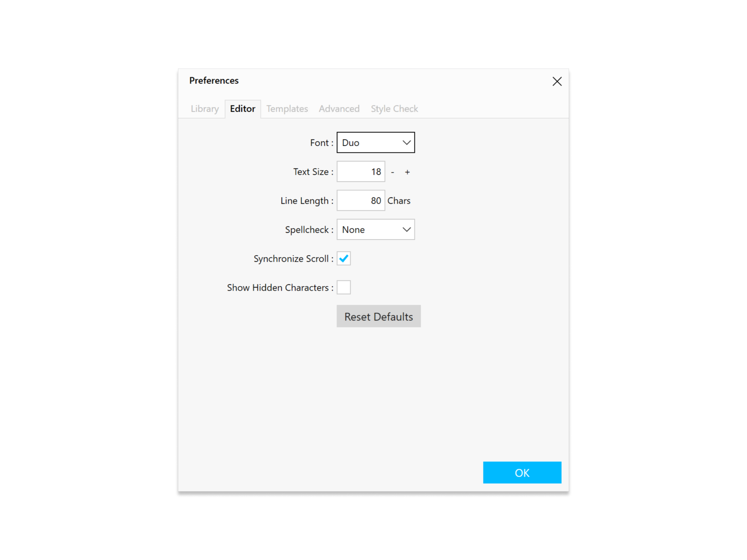The height and width of the screenshot is (560, 747).
Task: Click the 'Show Hidden Characters :' label
Action: (280, 288)
